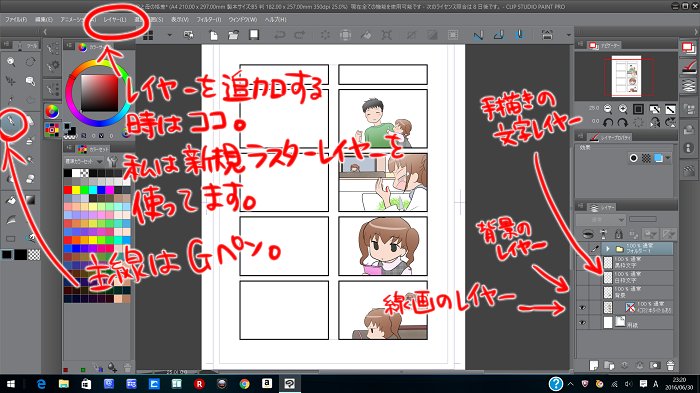Open the layer blend mode dropdown

pos(600,220)
